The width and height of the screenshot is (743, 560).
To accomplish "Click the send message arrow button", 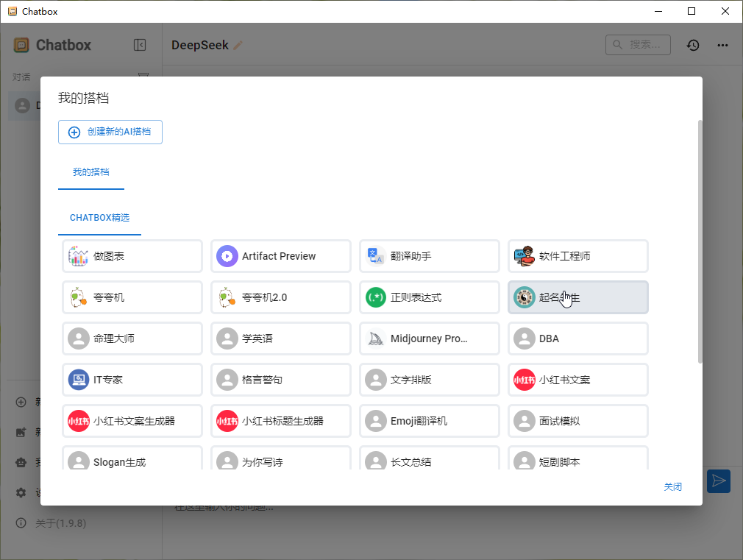I will point(719,481).
